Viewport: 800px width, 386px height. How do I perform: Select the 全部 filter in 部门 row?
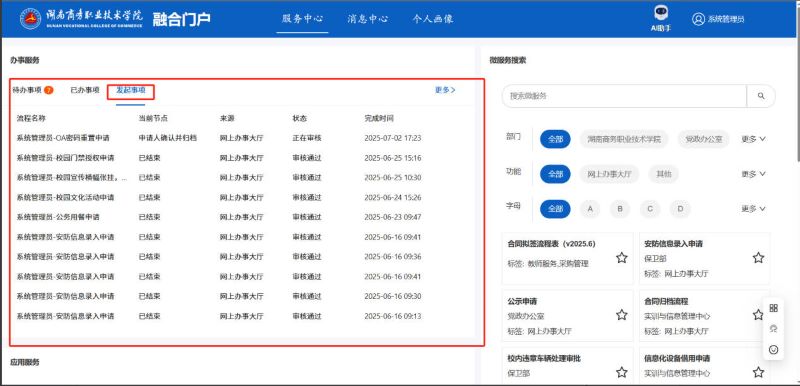coord(555,139)
